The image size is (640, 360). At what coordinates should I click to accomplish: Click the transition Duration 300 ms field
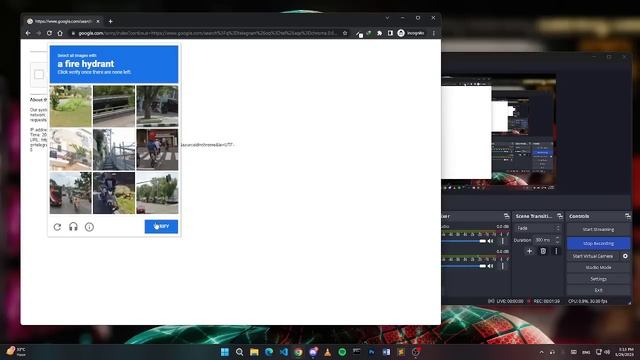pos(547,240)
